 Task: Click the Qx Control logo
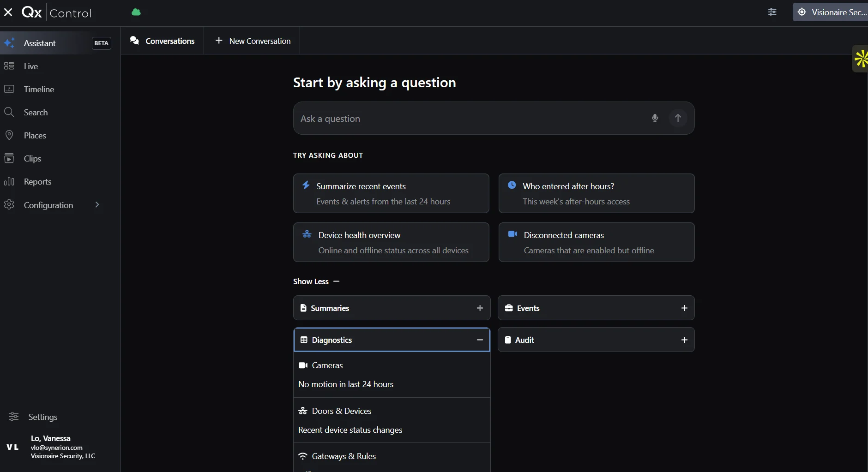56,12
